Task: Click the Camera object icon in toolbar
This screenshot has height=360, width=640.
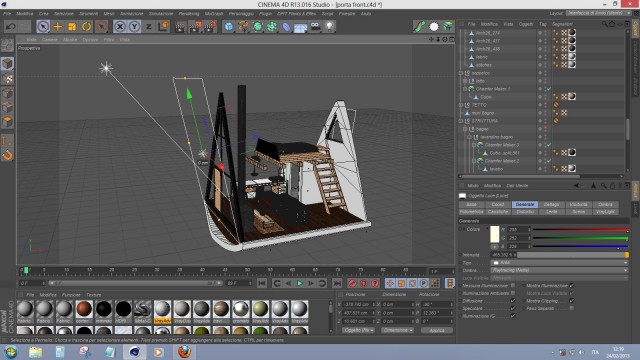Action: coord(316,27)
